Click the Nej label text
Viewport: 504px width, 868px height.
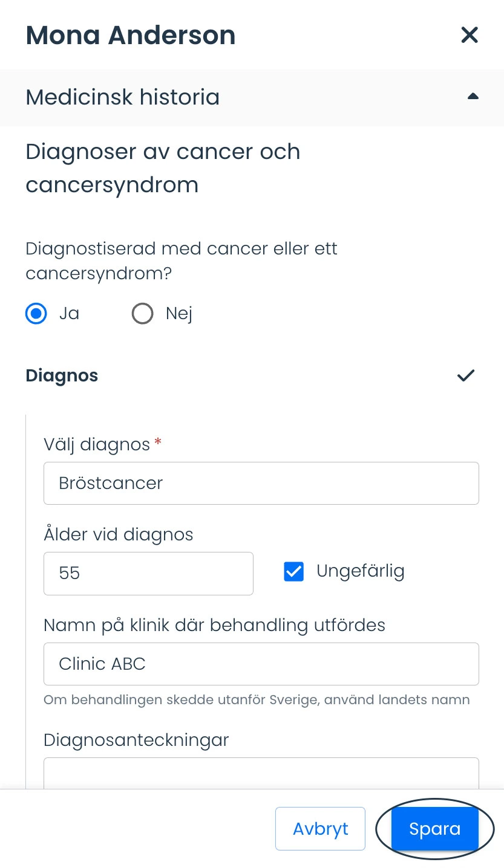click(x=179, y=314)
